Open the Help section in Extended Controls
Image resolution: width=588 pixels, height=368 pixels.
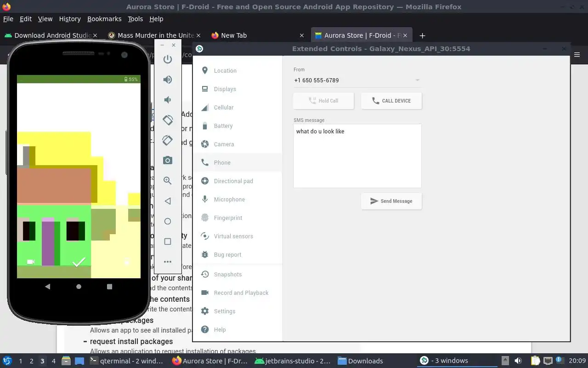coord(237,329)
